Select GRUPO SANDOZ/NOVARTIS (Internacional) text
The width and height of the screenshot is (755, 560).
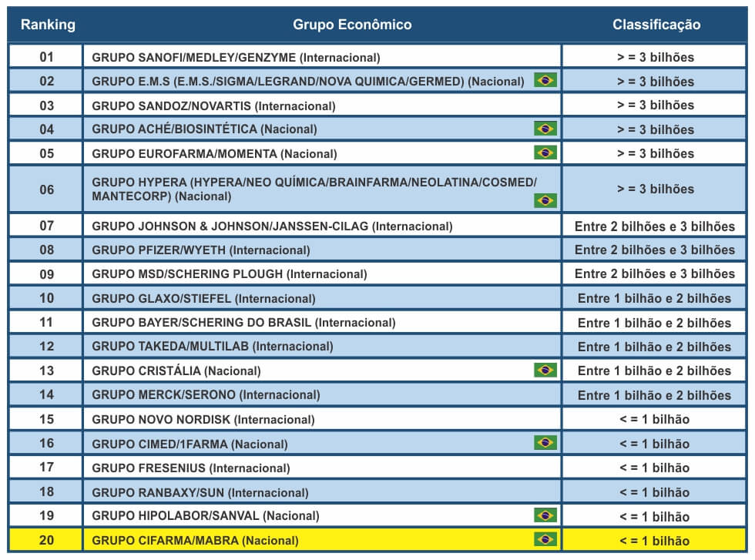213,106
